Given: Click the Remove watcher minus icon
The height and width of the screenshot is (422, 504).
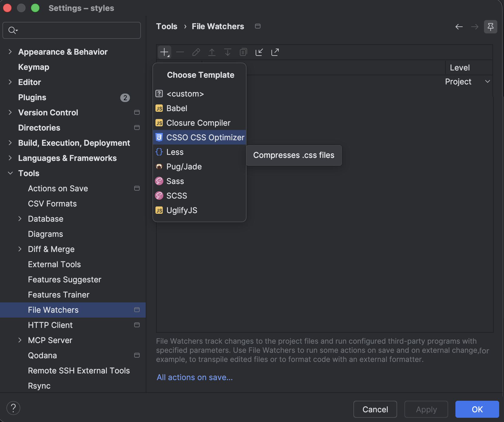Looking at the screenshot, I should [180, 52].
